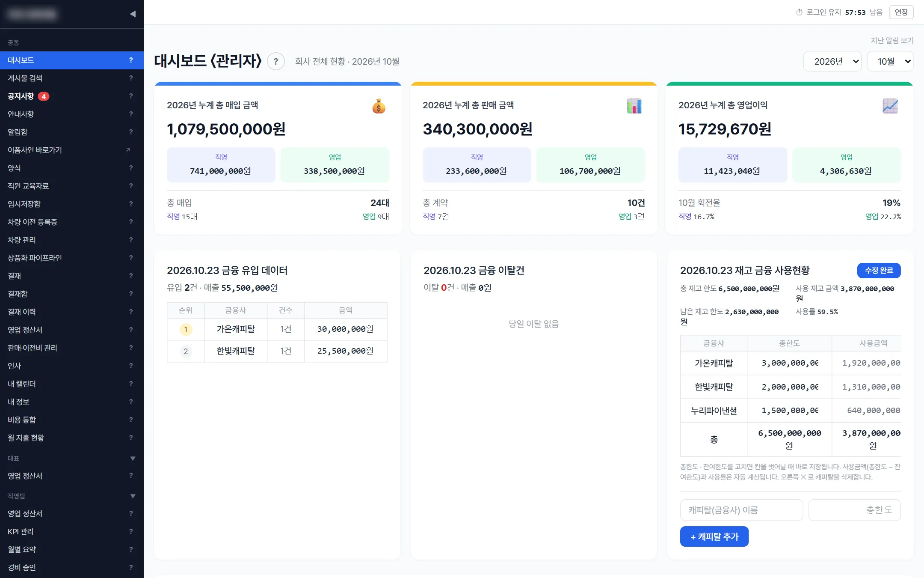Click 영업 106,700,000원 box on 판매 card
This screenshot has width=924, height=578.
point(590,165)
